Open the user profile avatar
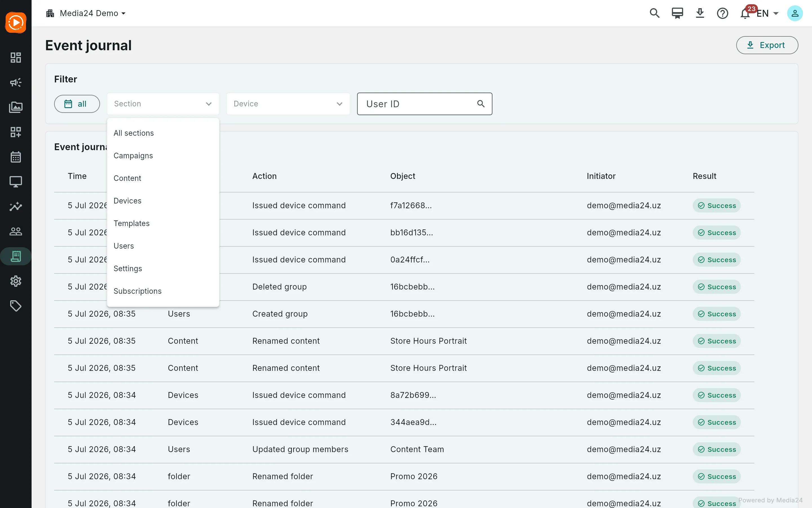The height and width of the screenshot is (508, 812). click(795, 13)
